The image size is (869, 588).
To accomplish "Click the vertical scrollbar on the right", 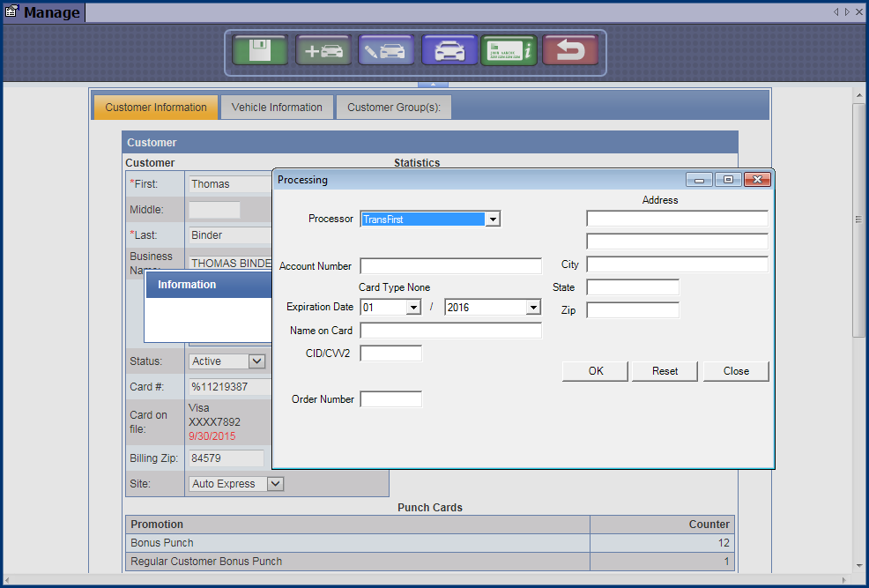I will 858,220.
